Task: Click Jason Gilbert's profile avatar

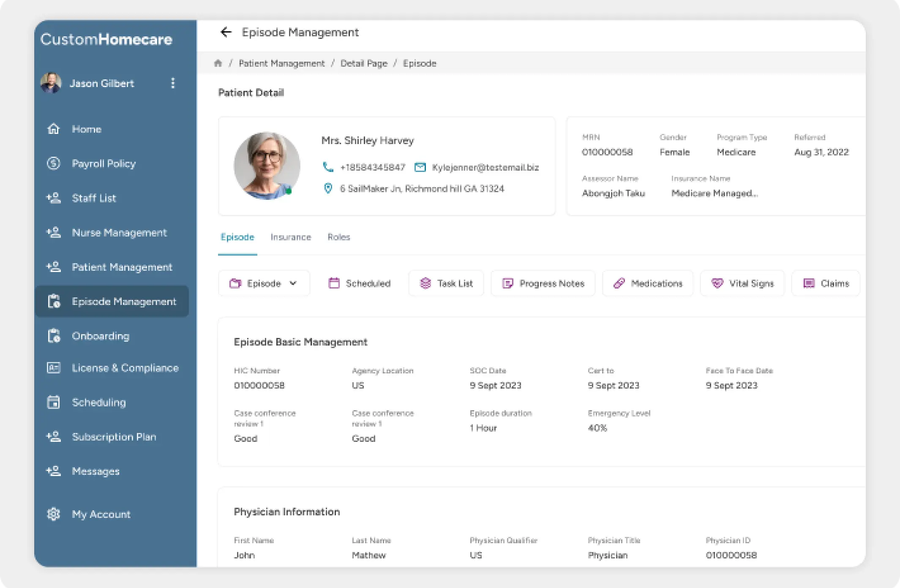Action: [51, 83]
